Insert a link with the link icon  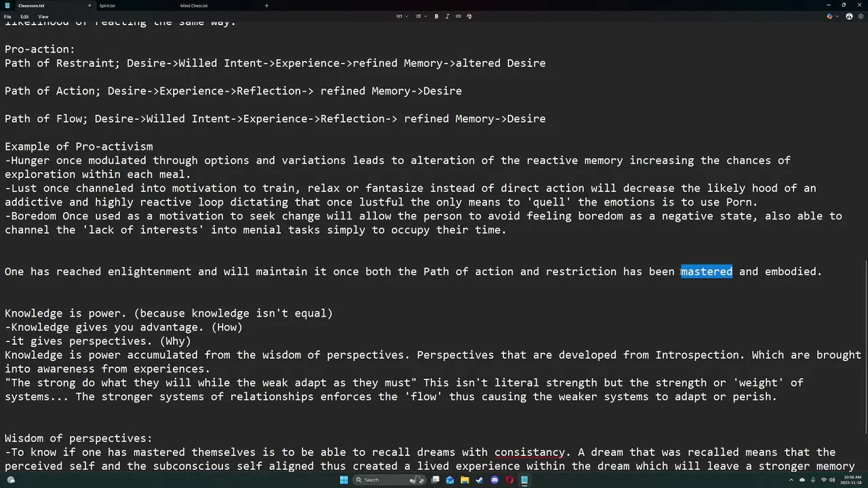coord(458,16)
